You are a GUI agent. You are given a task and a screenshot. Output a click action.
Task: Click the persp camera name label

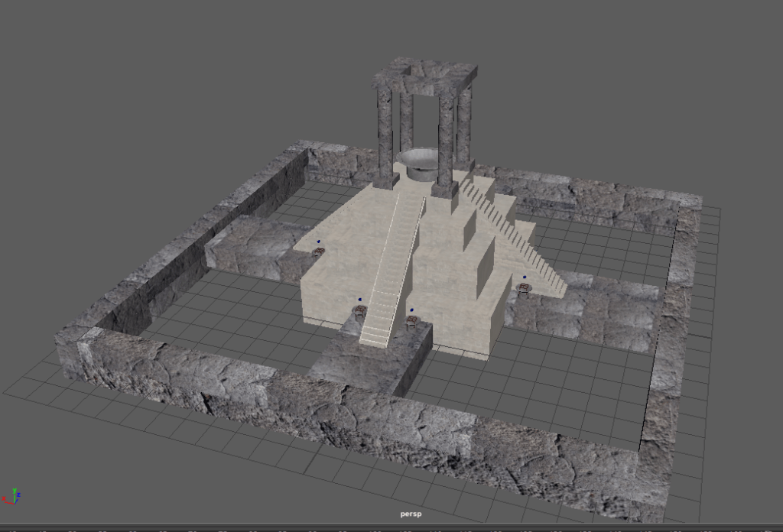tap(411, 514)
